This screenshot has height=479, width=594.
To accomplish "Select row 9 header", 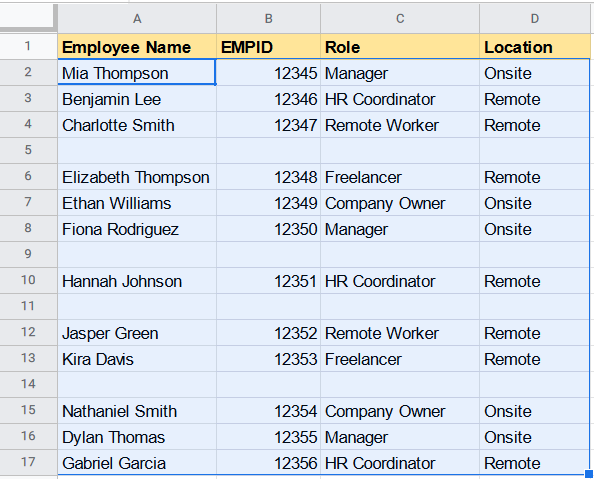I will [x=28, y=254].
